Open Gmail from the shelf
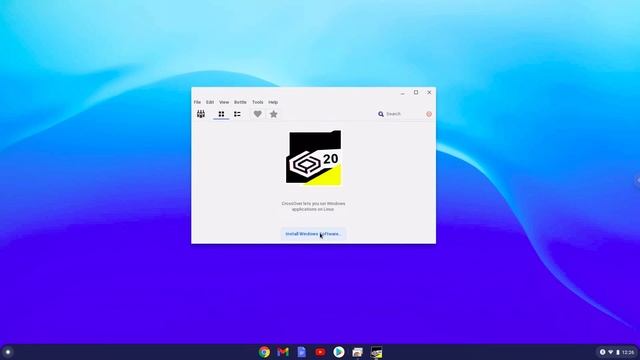The image size is (640, 360). tap(283, 352)
